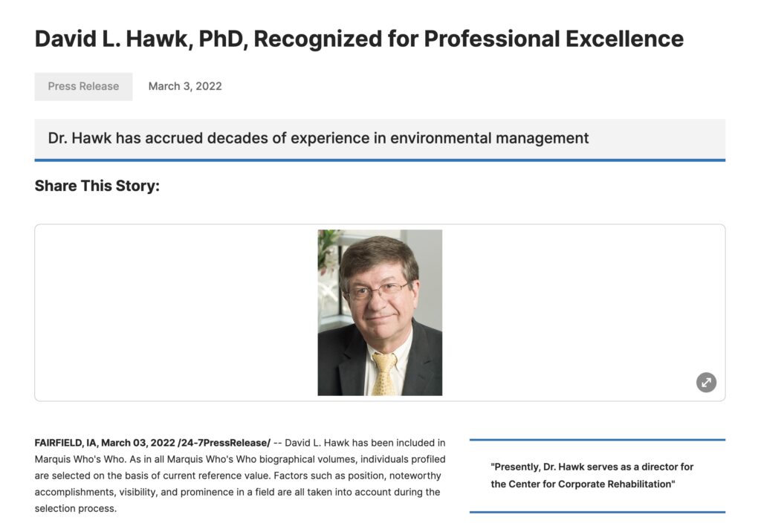761x532 pixels.
Task: Click the March 3, 2022 publication date
Action: [x=185, y=86]
